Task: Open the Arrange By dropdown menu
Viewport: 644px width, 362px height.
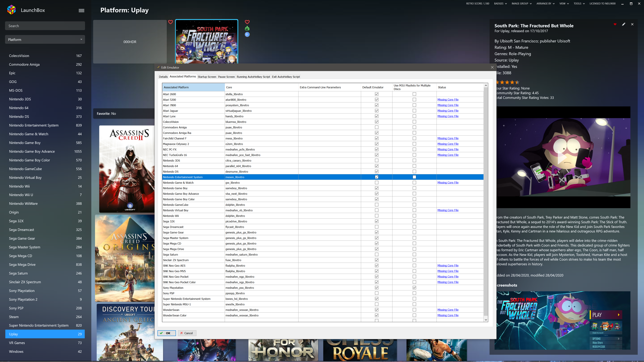Action: (545, 4)
